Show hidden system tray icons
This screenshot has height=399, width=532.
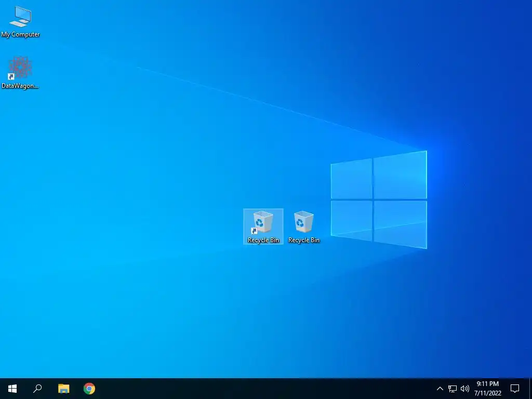[x=440, y=389]
